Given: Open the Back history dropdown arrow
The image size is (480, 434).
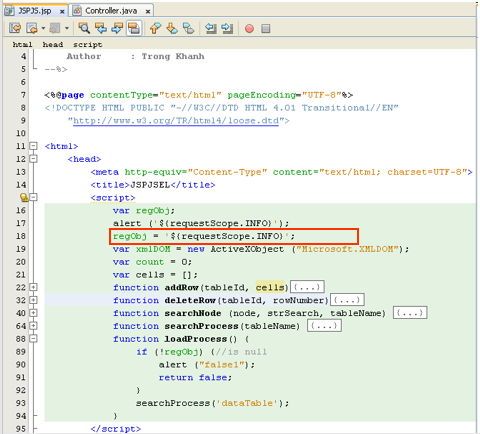Looking at the screenshot, I should coord(43,28).
